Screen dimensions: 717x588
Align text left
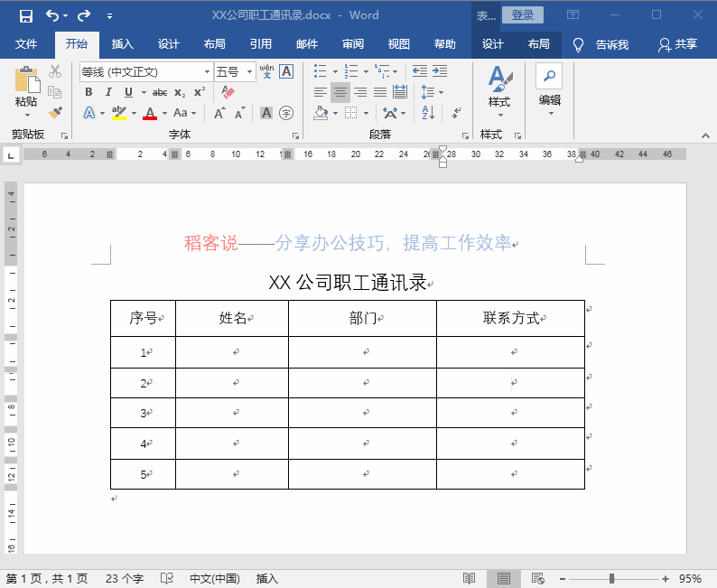(x=320, y=92)
